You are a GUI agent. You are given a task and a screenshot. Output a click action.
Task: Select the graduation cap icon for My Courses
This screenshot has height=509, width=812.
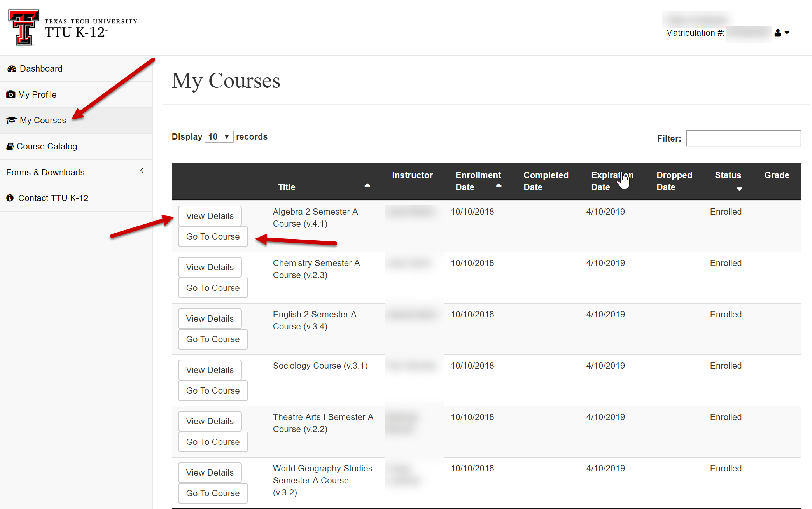[x=11, y=120]
